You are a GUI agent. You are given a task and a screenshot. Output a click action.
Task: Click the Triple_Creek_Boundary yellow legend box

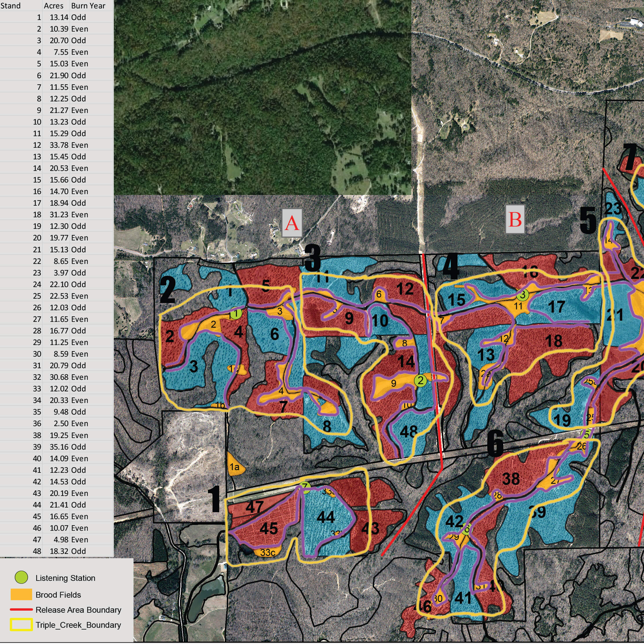tap(21, 625)
